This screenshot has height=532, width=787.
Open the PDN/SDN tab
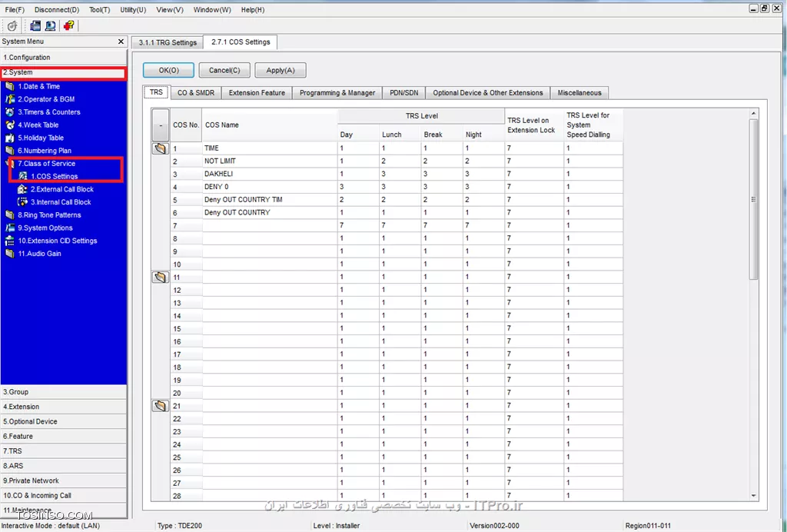coord(404,93)
